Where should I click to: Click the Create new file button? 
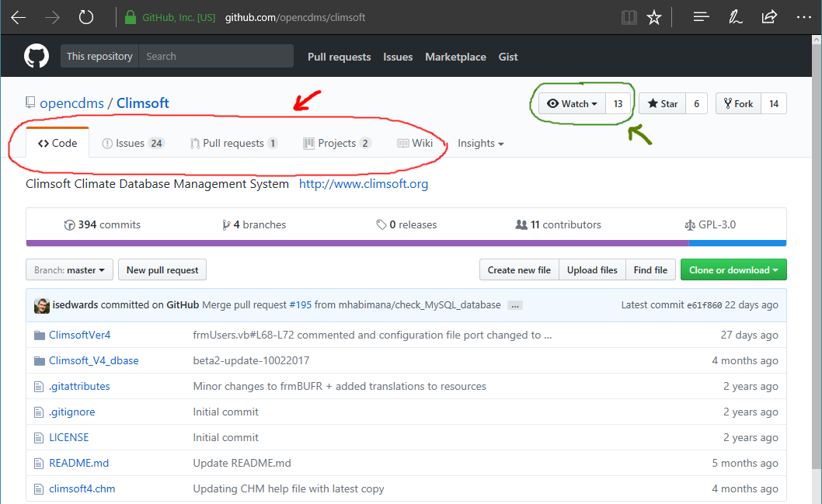(519, 269)
